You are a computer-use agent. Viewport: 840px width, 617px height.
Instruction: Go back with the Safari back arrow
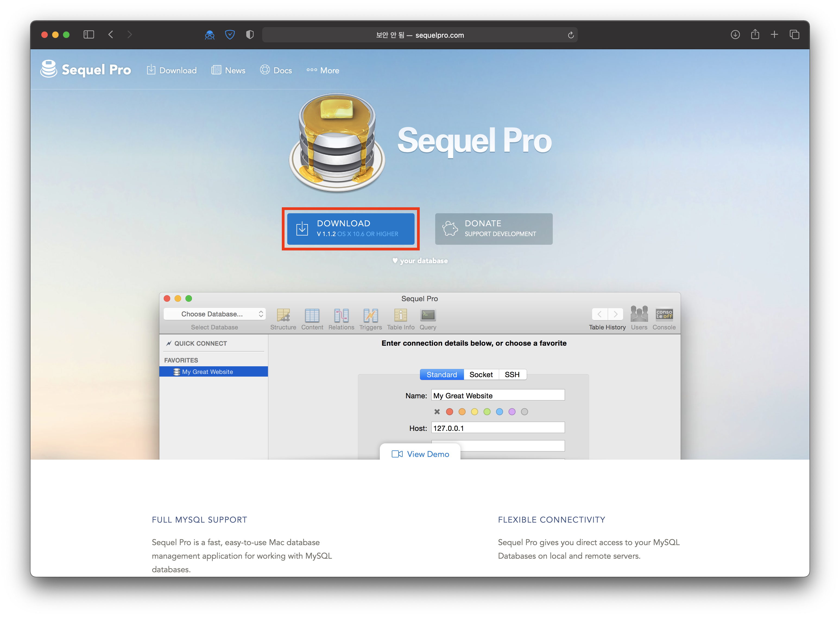110,35
